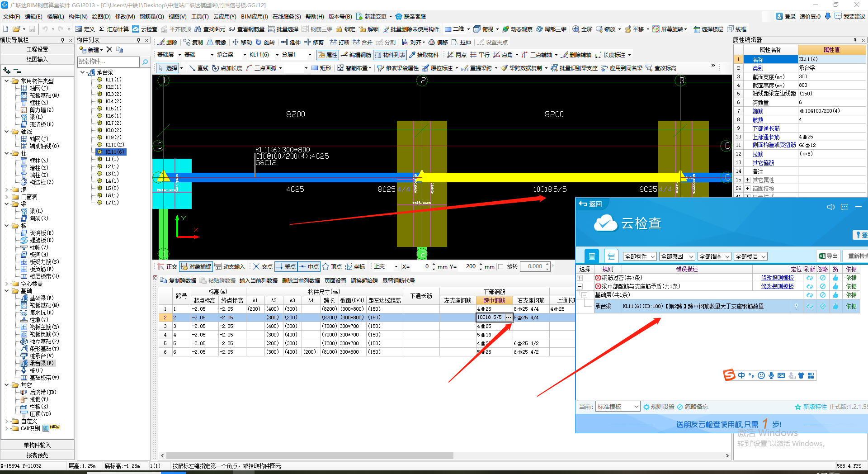The height and width of the screenshot is (474, 868).
Task: Click the 动态观察 dynamic orbit tool
Action: (x=517, y=29)
